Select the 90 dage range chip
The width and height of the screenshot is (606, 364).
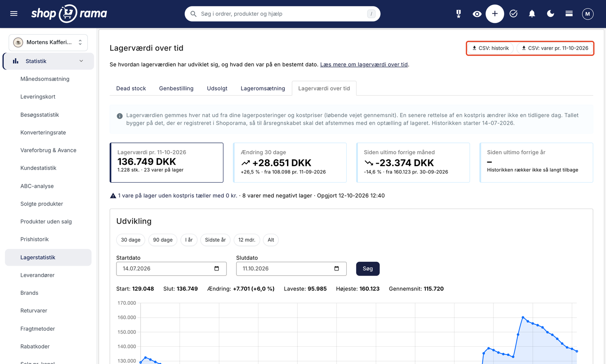coord(163,240)
